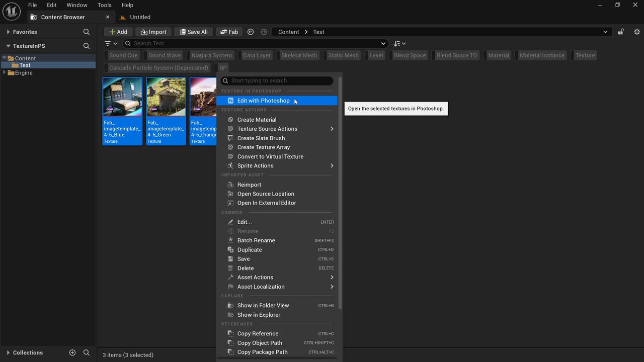644x362 pixels.
Task: Click the Create Slate Brush icon
Action: coord(230,138)
